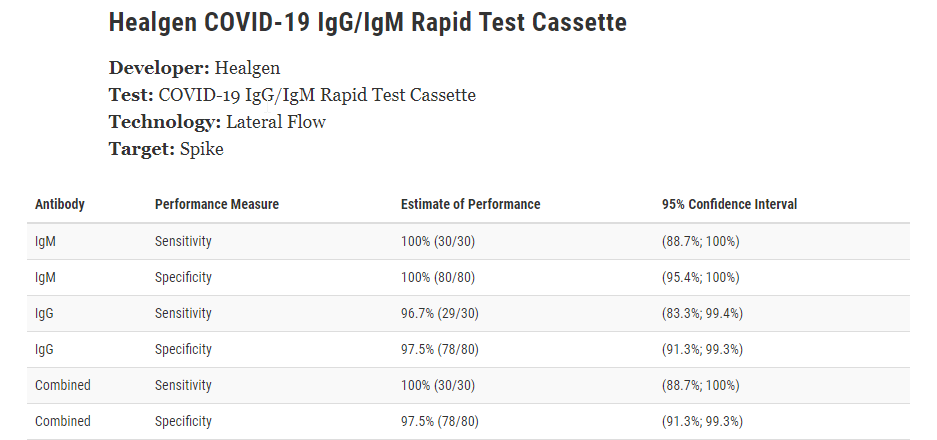Select the Target: Spike text

tap(166, 149)
